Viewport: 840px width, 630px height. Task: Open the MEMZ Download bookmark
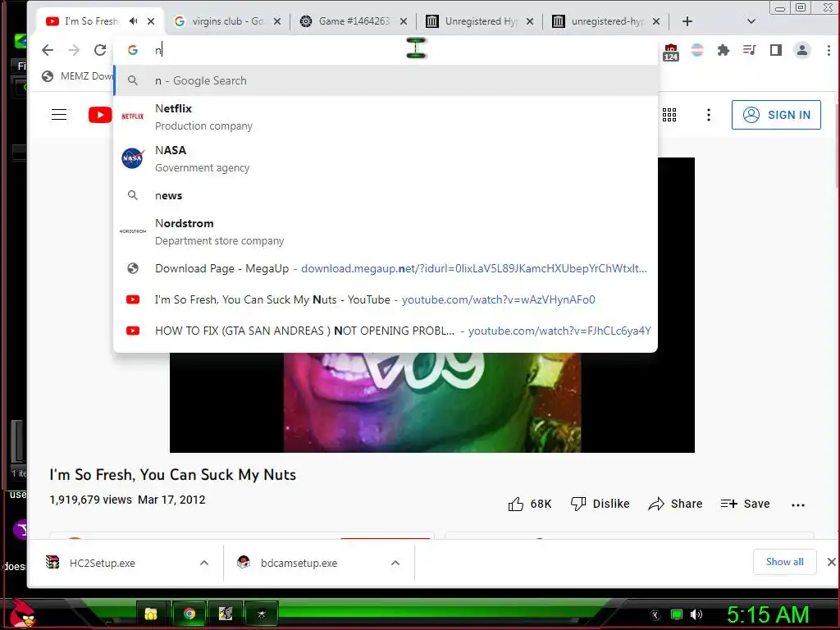(x=77, y=76)
